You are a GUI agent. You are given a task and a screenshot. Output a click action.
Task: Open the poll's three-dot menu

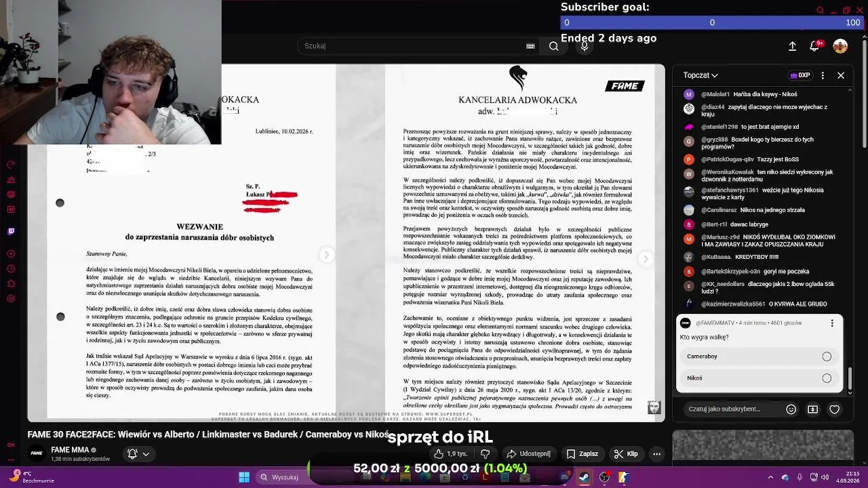(x=832, y=323)
